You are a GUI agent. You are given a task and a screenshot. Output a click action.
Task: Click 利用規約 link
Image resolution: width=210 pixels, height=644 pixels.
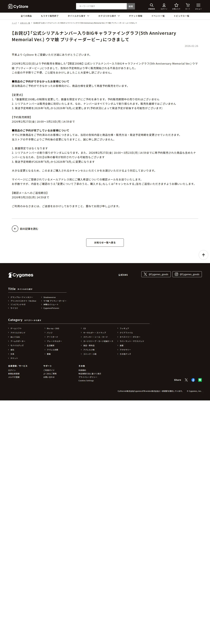click(82, 370)
